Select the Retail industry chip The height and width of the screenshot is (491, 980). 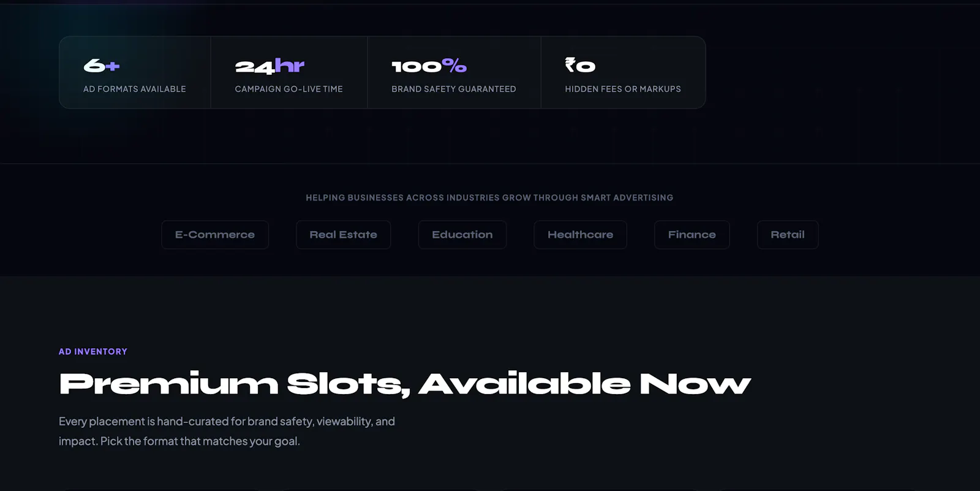coord(788,235)
